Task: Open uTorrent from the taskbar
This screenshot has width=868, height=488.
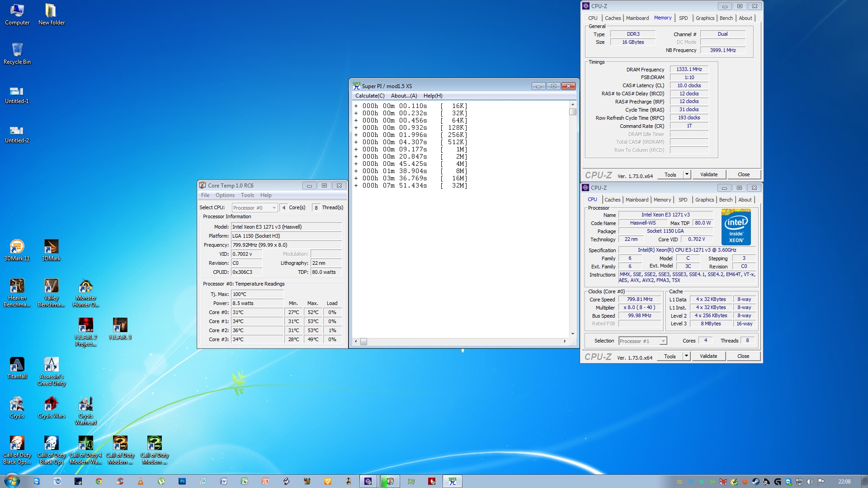Action: [x=161, y=481]
